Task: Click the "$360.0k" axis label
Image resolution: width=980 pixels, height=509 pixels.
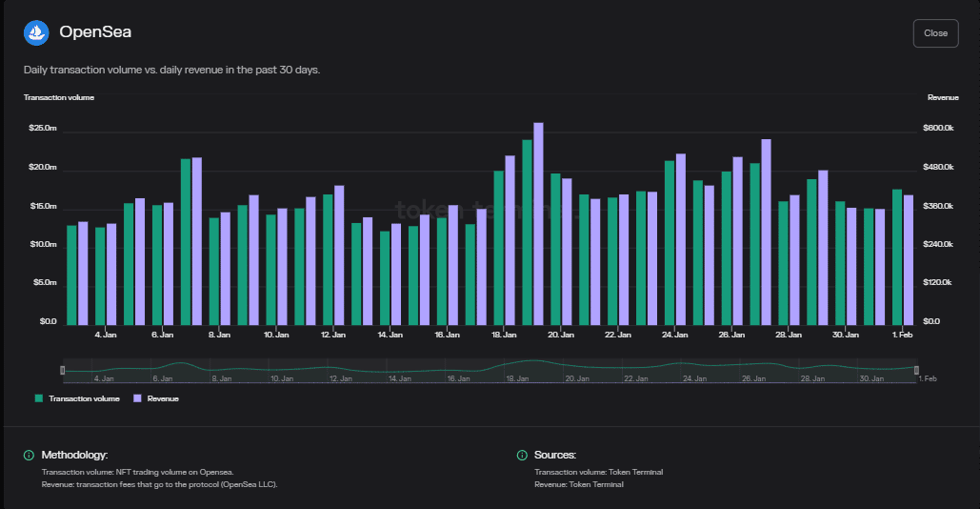Action: coord(938,206)
